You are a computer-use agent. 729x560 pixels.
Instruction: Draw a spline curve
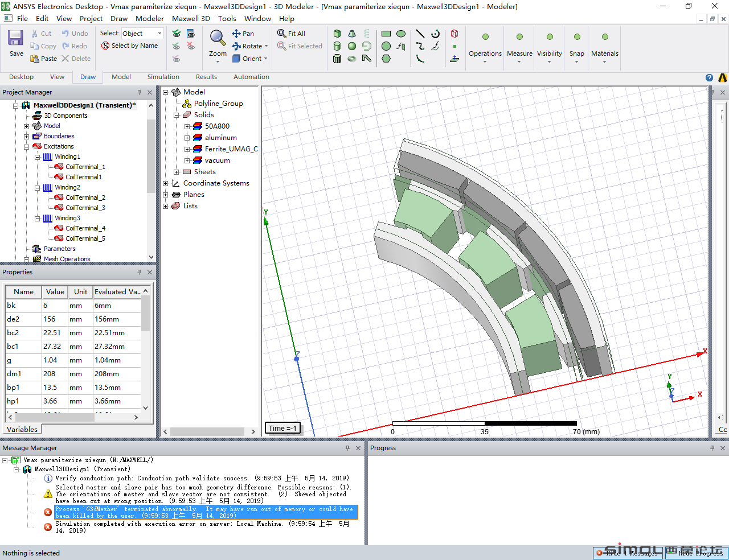420,46
